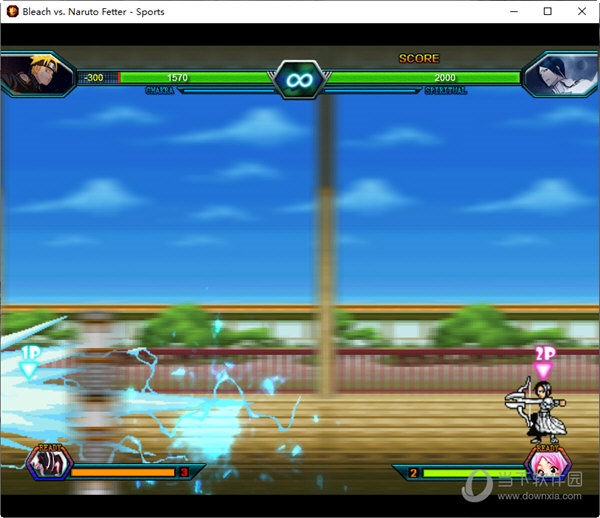Click the green power gauge at bottom right
The height and width of the screenshot is (518, 600).
[474, 473]
